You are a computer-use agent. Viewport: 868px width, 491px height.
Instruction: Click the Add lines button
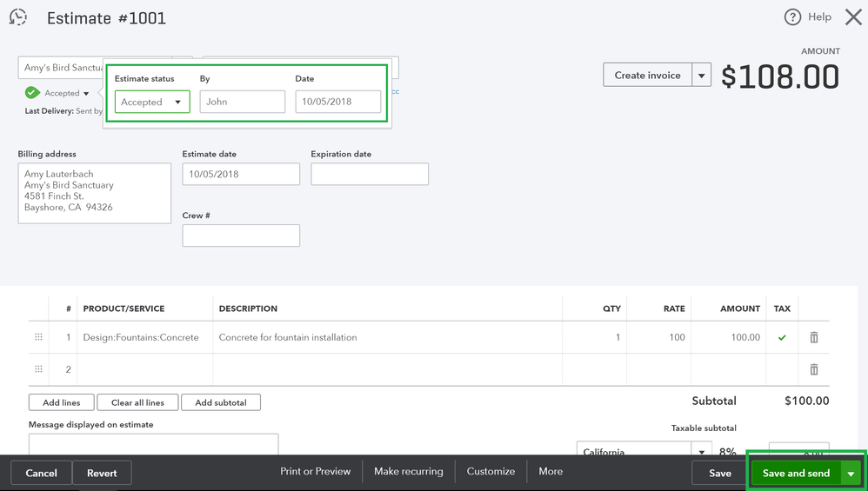[61, 402]
